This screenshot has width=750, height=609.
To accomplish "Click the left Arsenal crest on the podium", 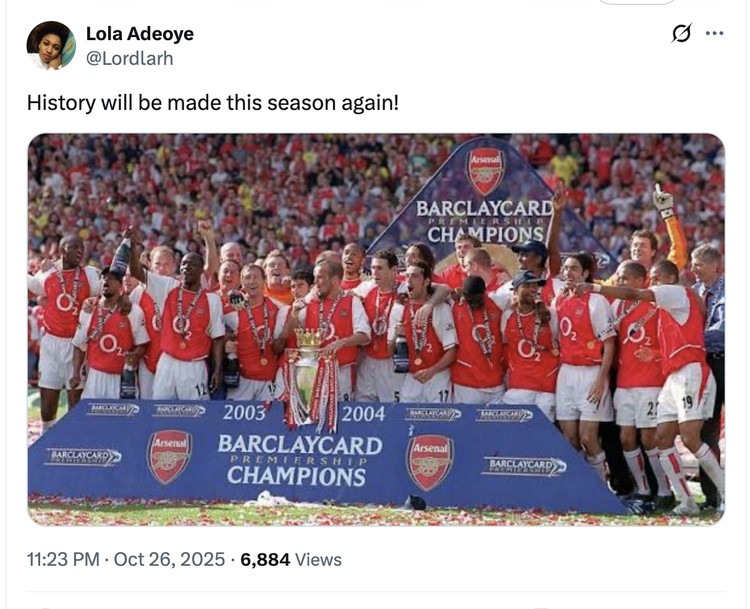I will pos(170,457).
